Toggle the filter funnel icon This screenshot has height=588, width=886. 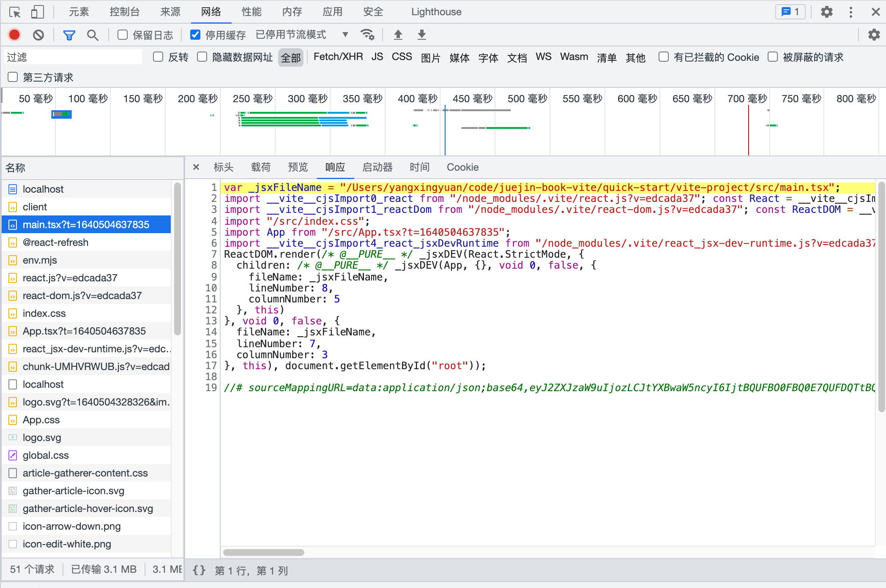[x=69, y=35]
